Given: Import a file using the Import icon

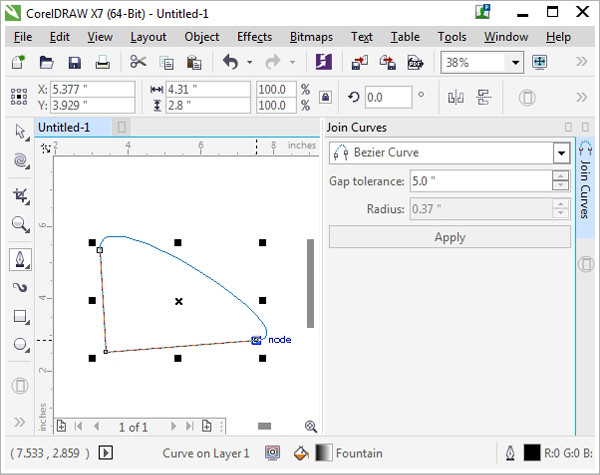Looking at the screenshot, I should pos(359,62).
